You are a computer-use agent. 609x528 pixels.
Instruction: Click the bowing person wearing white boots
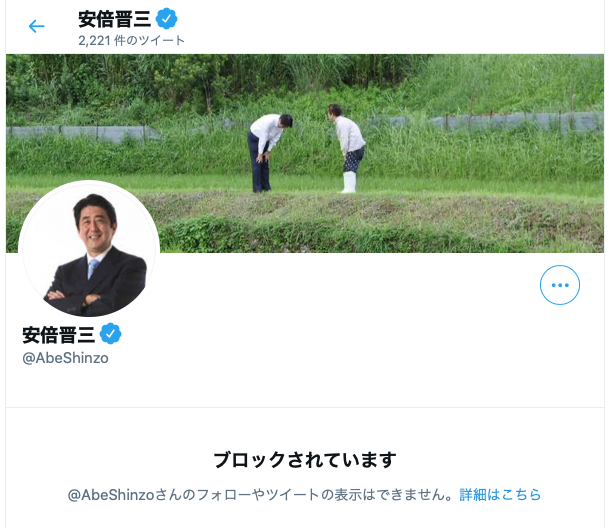(x=348, y=148)
